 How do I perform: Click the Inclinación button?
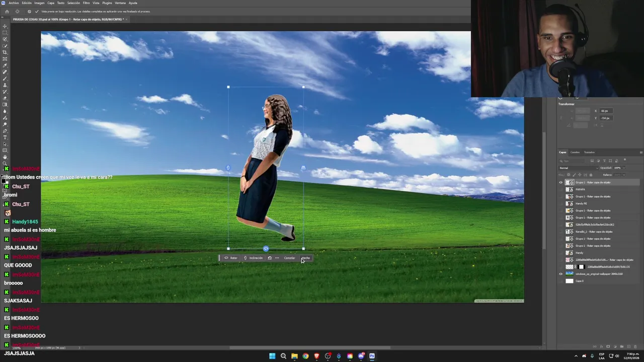(x=254, y=258)
